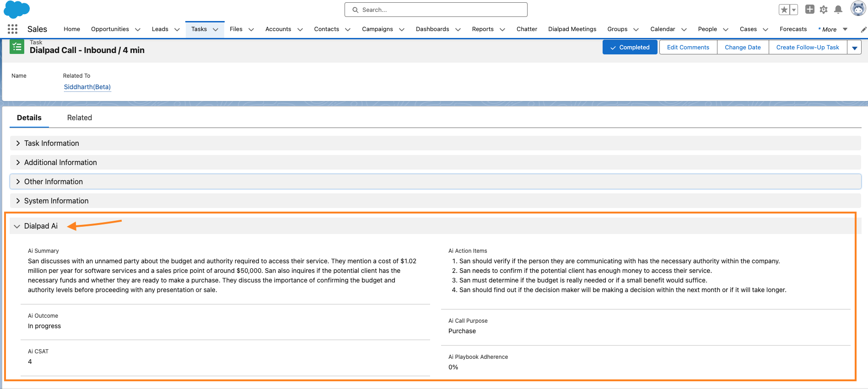Expand the Additional Information section

click(x=435, y=162)
